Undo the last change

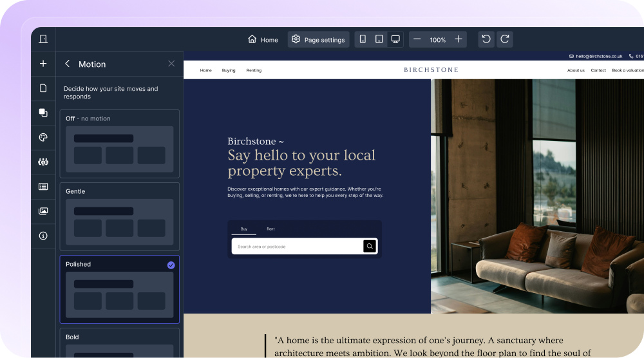486,39
